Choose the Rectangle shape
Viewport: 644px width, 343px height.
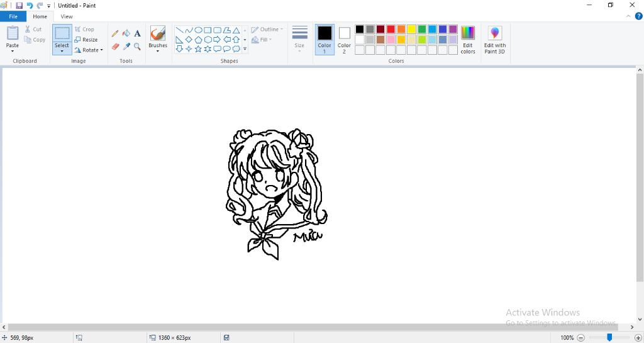tap(208, 30)
